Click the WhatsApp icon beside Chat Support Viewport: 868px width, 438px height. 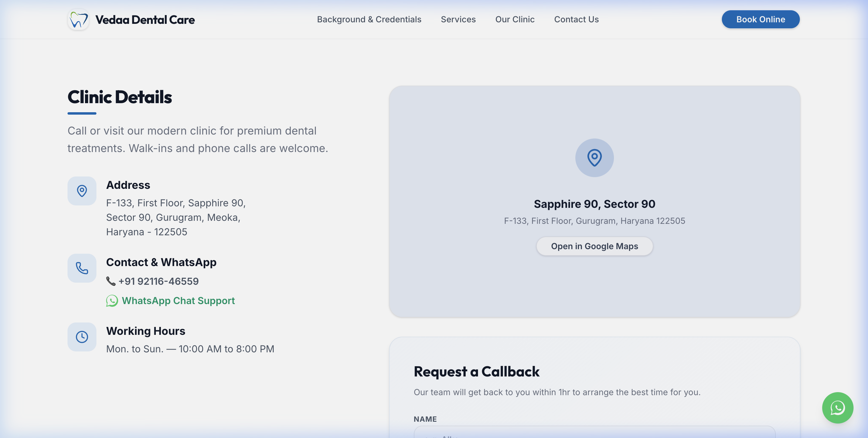pos(112,301)
